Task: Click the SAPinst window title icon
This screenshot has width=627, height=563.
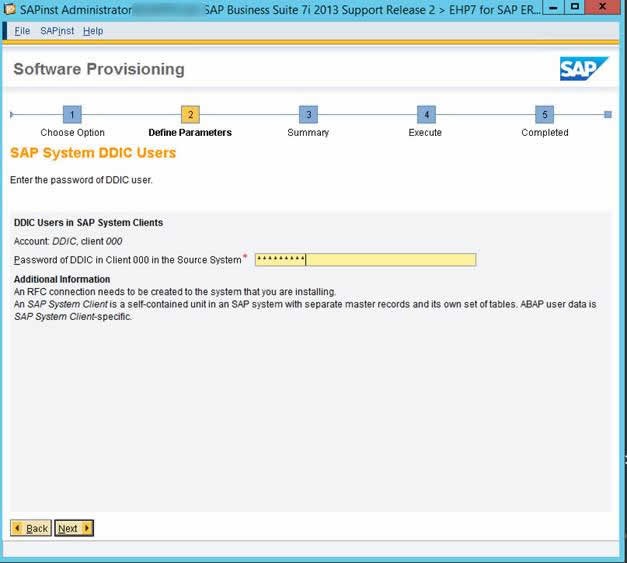Action: point(9,9)
